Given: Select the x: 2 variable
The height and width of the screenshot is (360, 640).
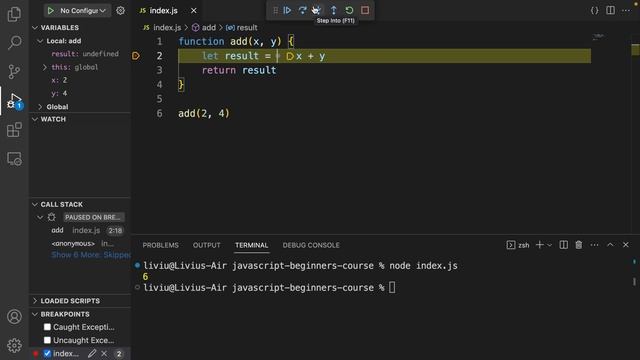Looking at the screenshot, I should coord(59,80).
